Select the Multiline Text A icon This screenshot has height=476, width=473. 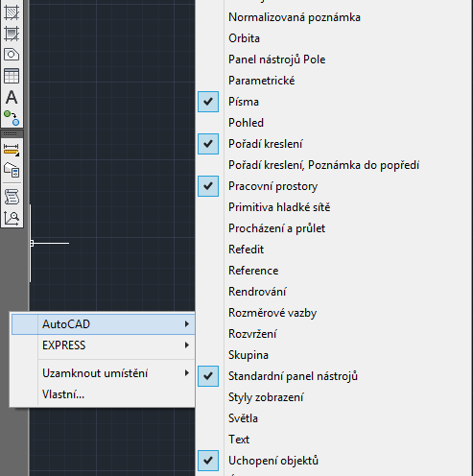pos(12,97)
